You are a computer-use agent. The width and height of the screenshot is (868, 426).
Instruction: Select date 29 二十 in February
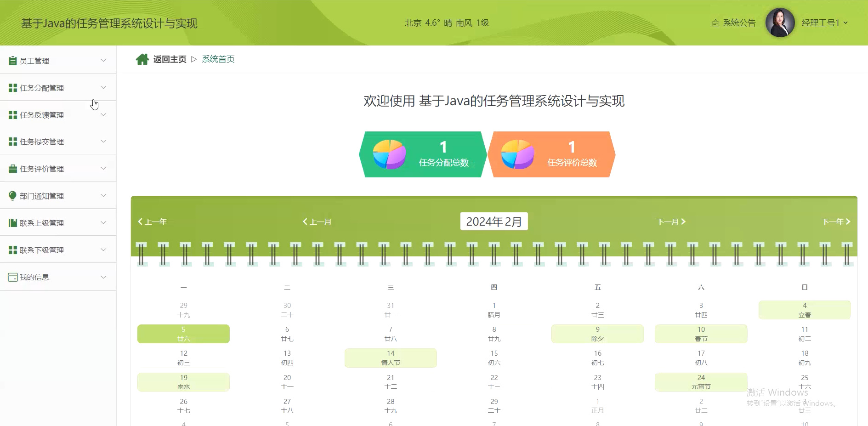click(494, 406)
